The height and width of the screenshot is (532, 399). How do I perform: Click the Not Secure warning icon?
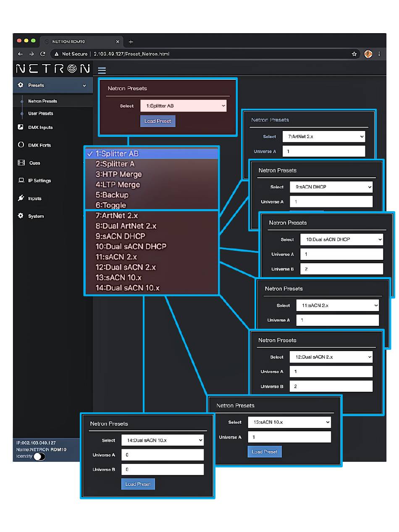[x=56, y=54]
